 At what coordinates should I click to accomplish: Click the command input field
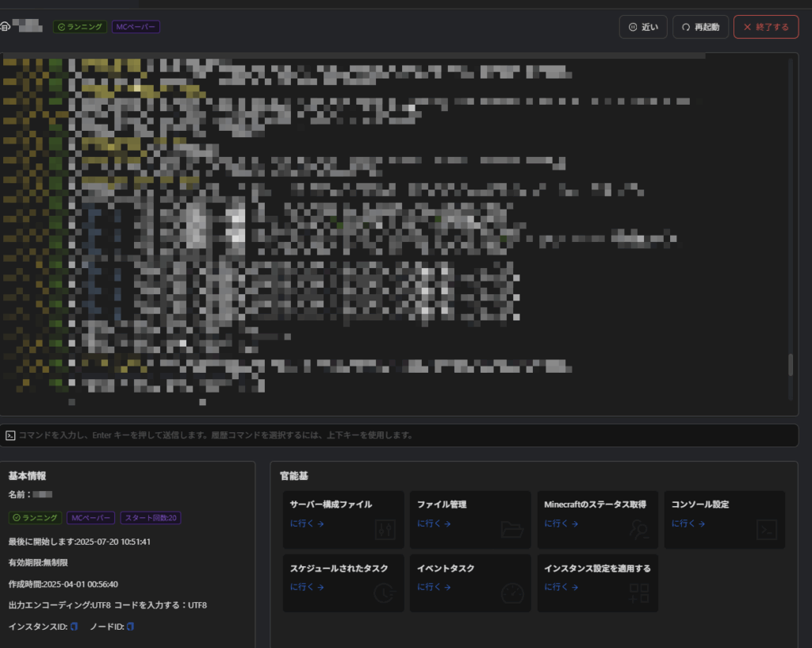[x=399, y=435]
